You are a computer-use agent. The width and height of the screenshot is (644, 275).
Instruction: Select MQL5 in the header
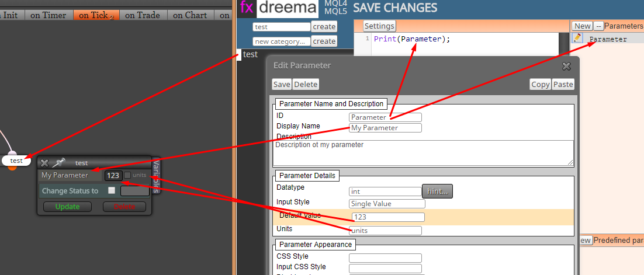(335, 11)
